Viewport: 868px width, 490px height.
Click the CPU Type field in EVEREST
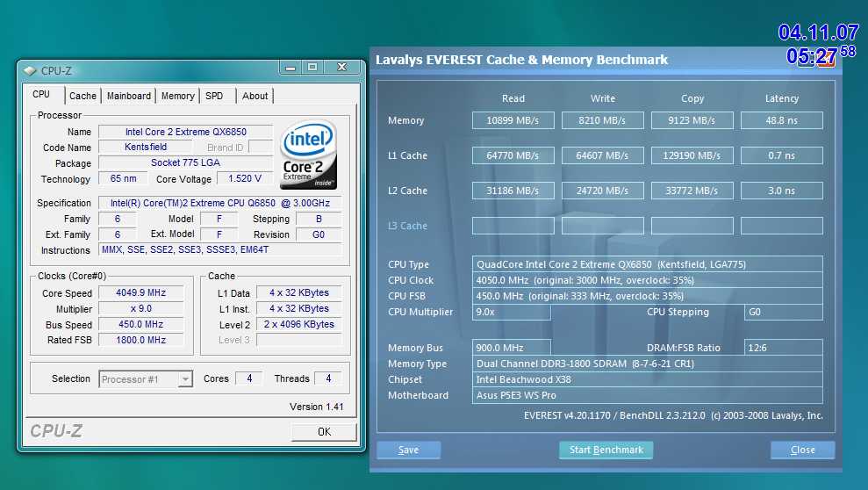pos(647,264)
